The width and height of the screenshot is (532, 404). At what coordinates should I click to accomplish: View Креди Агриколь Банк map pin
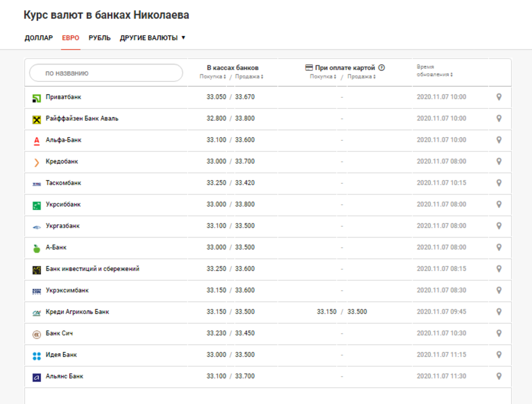pos(499,312)
